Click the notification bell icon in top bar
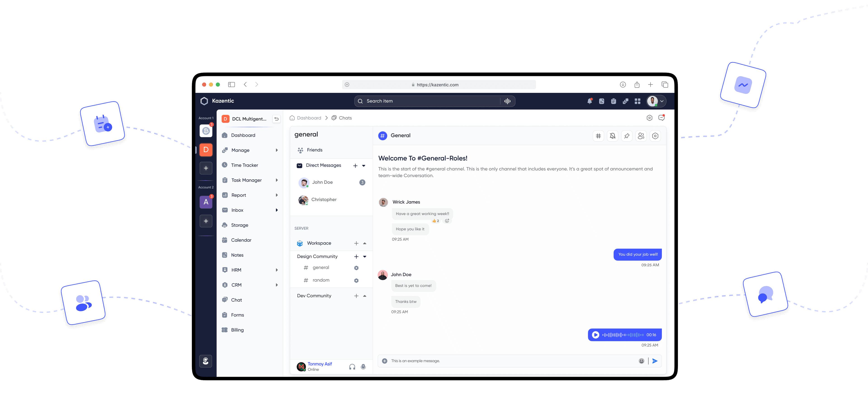Image resolution: width=868 pixels, height=404 pixels. (589, 101)
